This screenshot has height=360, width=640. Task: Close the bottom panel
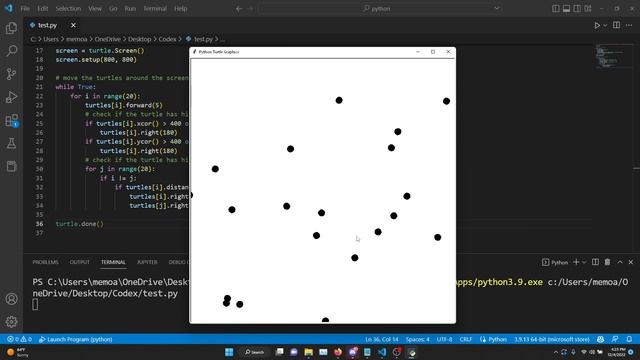pyautogui.click(x=631, y=262)
